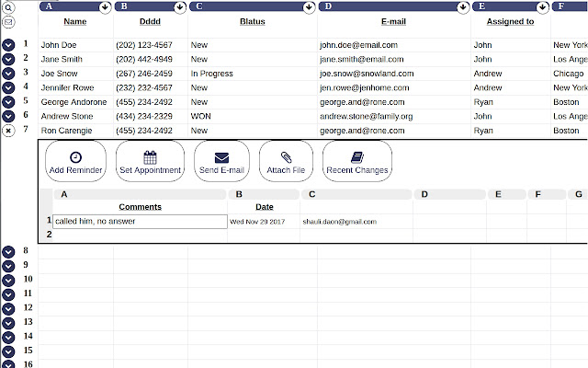This screenshot has width=588, height=368.
Task: Open column A dropdown arrow
Action: coord(105,7)
